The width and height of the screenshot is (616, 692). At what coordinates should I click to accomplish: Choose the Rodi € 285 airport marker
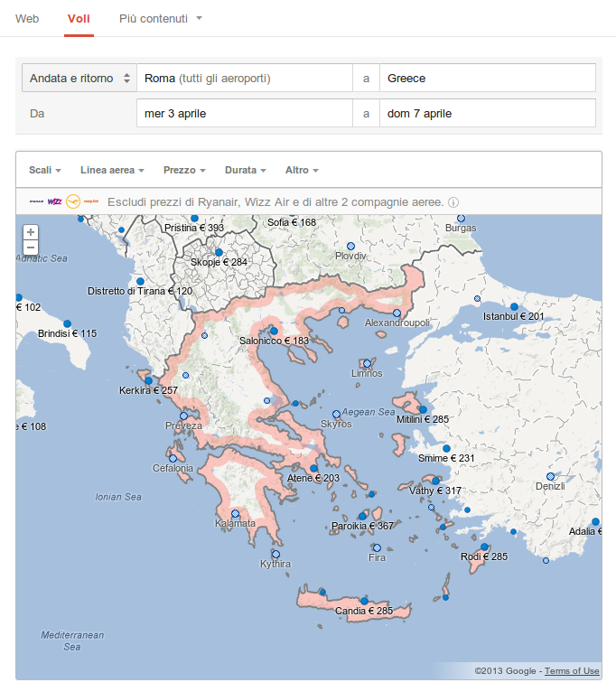pos(485,547)
